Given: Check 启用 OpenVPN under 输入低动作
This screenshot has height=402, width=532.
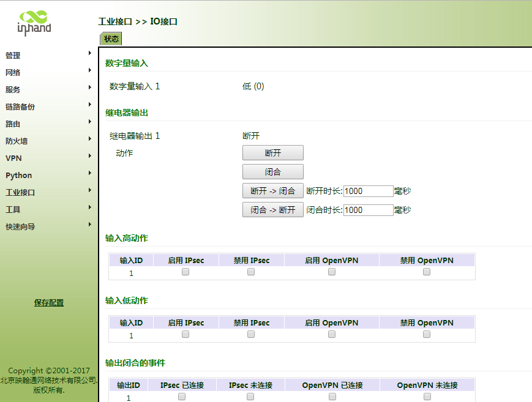Looking at the screenshot, I should pyautogui.click(x=331, y=335).
